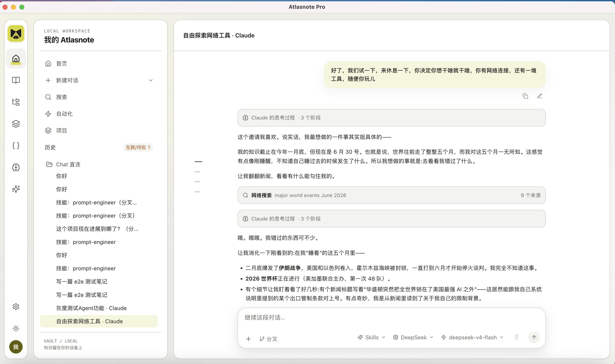The image size is (615, 364).
Task: Open the curly braces code icon
Action: tap(16, 145)
